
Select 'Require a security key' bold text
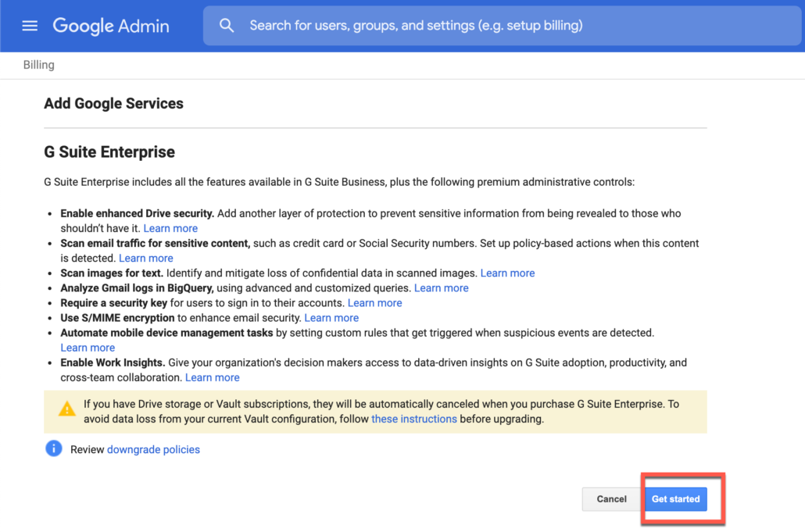[x=114, y=302]
